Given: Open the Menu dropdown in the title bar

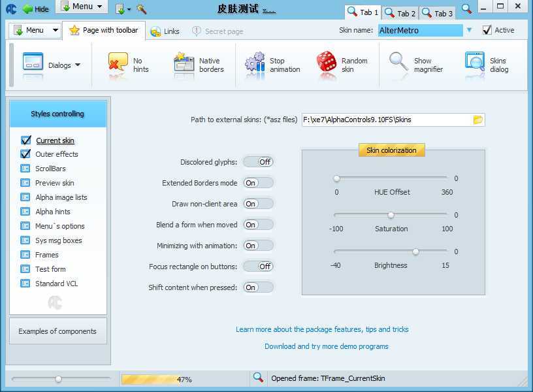Looking at the screenshot, I should pos(82,7).
